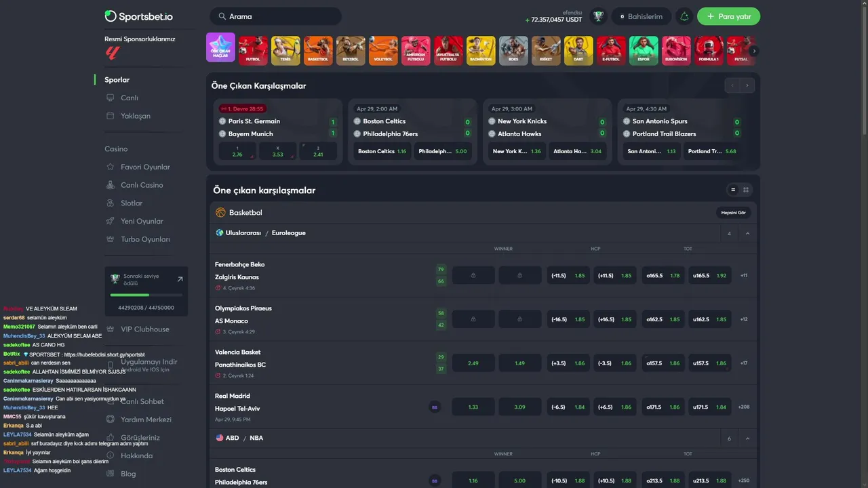The width and height of the screenshot is (868, 488).
Task: Collapse the Euroleague league section
Action: point(747,233)
